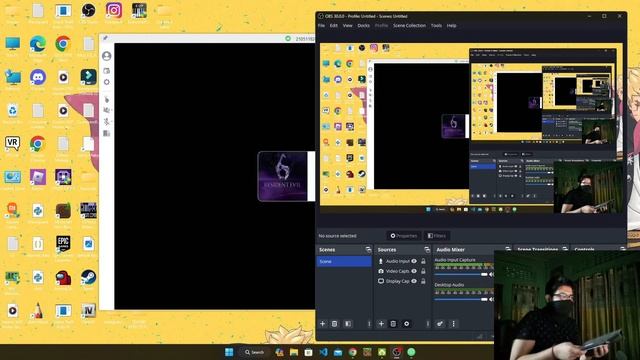Image resolution: width=640 pixels, height=360 pixels.
Task: Open the Help menu in OBS
Action: pos(451,25)
